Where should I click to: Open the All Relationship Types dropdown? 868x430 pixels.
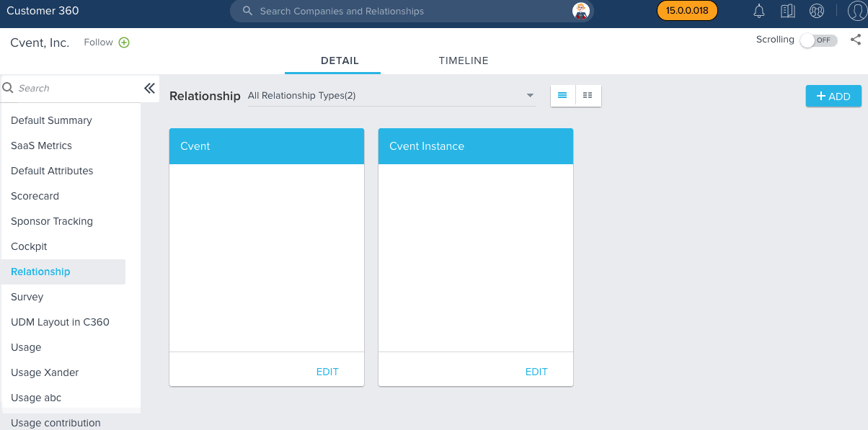point(391,95)
